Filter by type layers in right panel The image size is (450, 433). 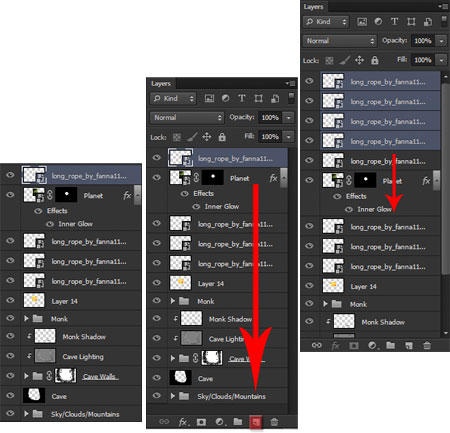tap(394, 22)
